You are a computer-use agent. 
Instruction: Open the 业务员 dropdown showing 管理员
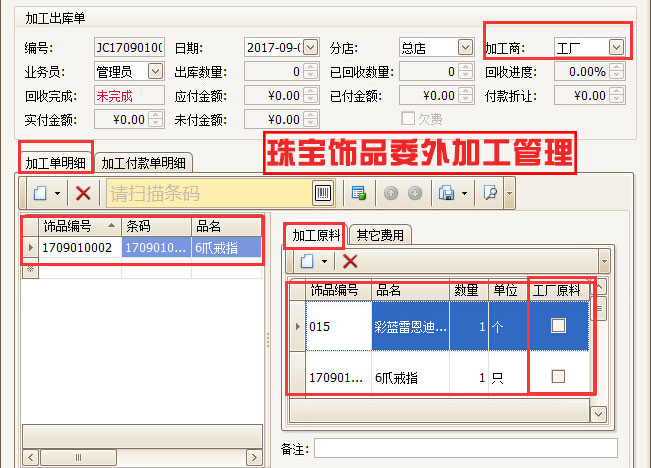(155, 71)
